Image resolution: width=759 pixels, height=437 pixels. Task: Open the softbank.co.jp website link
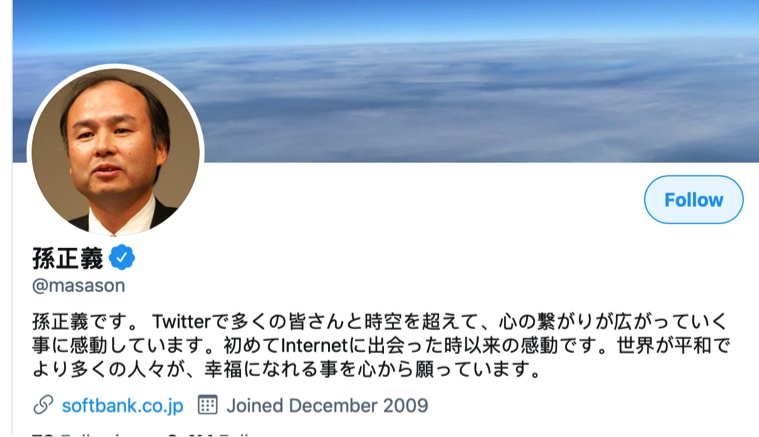point(122,406)
